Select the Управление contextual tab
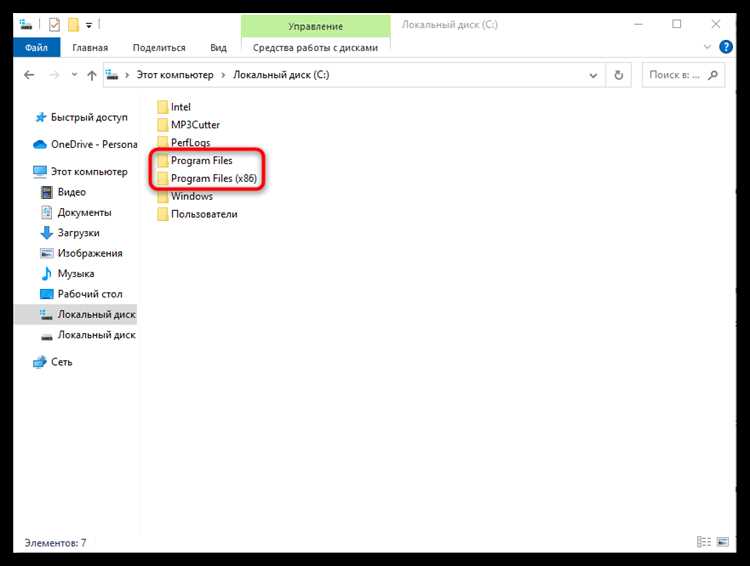The height and width of the screenshot is (566, 750). pos(315,26)
